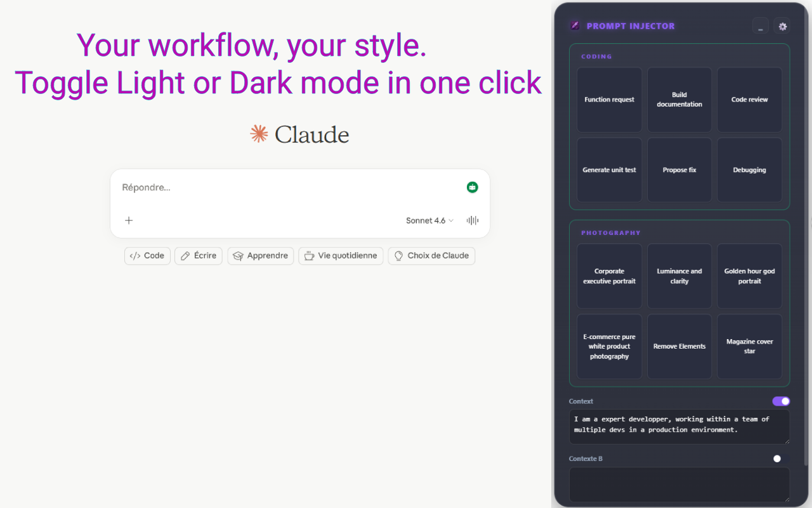812x508 pixels.
Task: Inject the Function request prompt
Action: coord(610,100)
